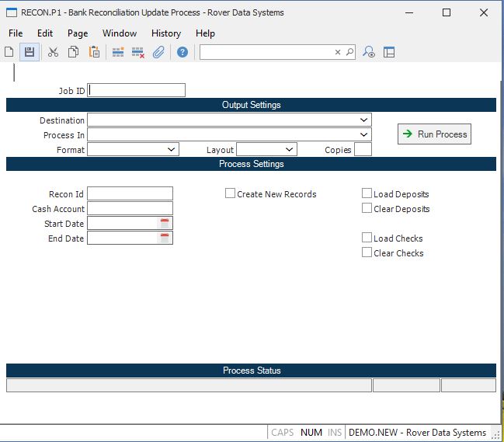Click the paperclip Attachments icon
Image resolution: width=504 pixels, height=442 pixels.
[158, 52]
